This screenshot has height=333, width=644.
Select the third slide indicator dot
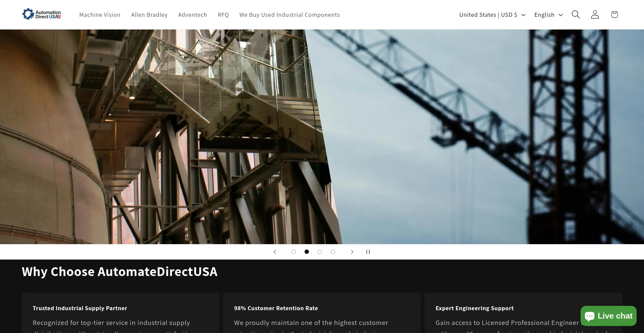(x=320, y=252)
